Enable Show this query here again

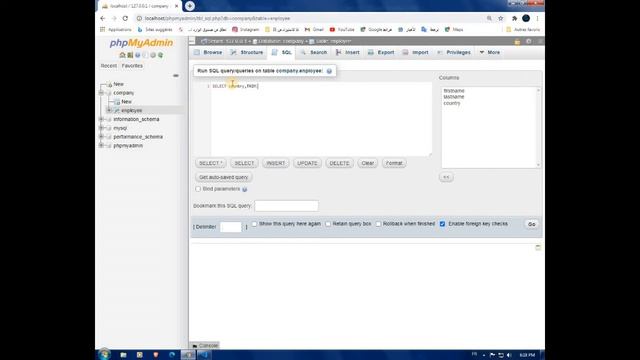[x=254, y=224]
